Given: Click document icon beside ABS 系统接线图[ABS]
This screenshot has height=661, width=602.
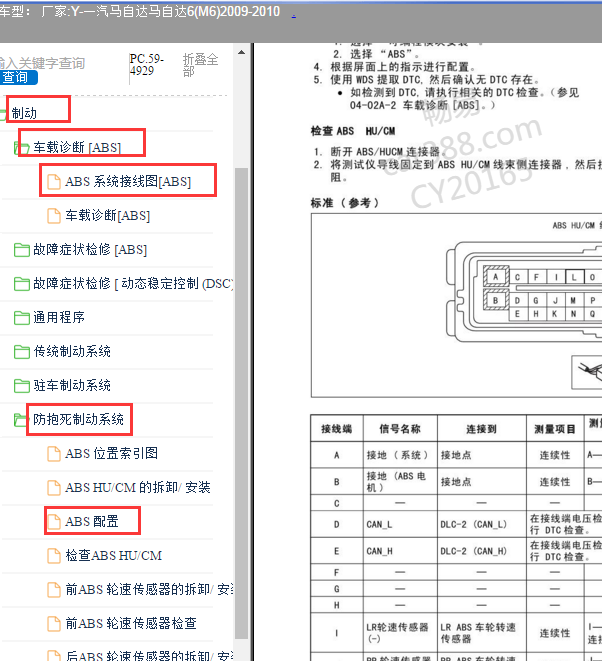Looking at the screenshot, I should [54, 182].
